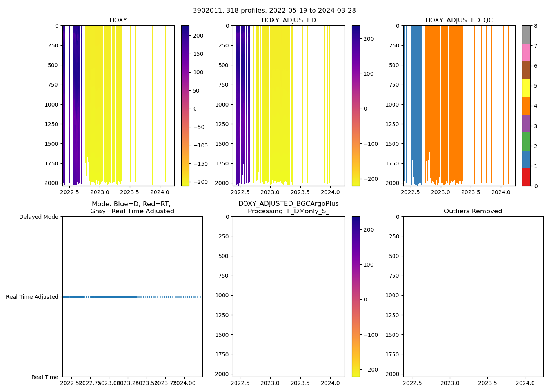Click the blue swatch in the QC colorbar
This screenshot has width=549, height=392.
[526, 159]
